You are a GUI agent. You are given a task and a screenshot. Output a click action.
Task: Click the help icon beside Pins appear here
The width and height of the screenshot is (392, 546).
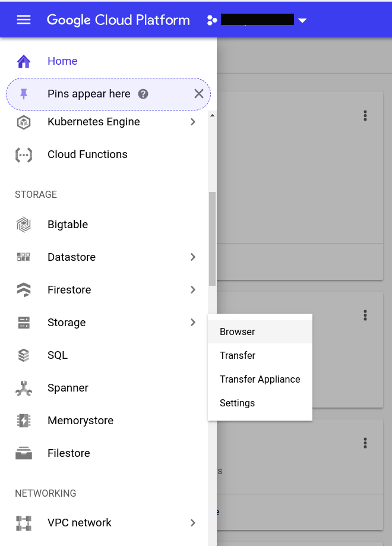(x=143, y=94)
